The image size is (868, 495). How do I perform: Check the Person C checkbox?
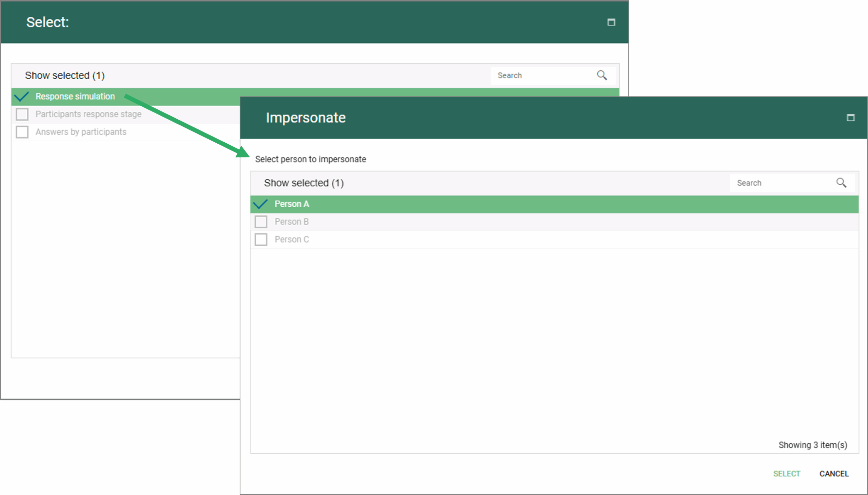(261, 239)
